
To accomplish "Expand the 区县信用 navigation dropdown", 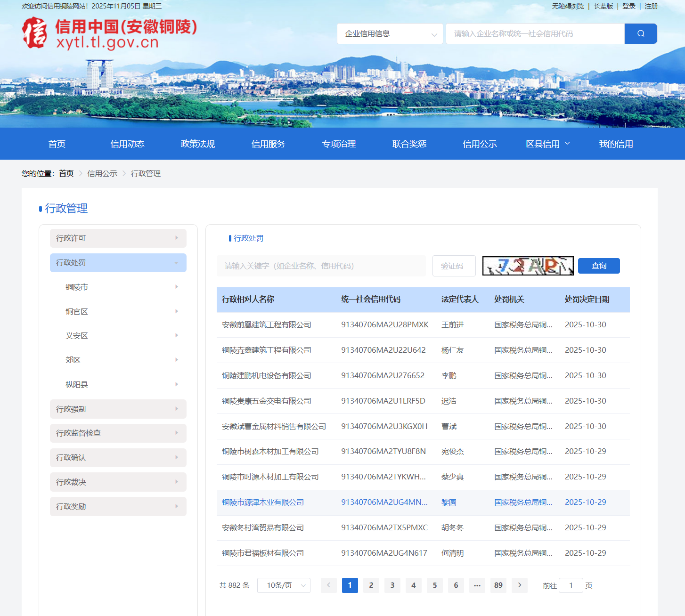I will (x=547, y=144).
